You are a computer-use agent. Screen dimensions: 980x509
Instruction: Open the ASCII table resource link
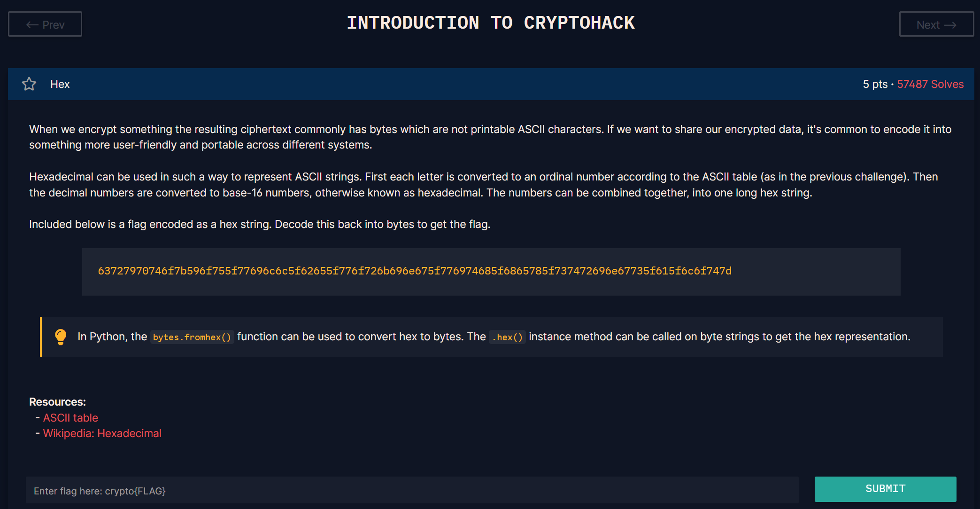(x=70, y=418)
